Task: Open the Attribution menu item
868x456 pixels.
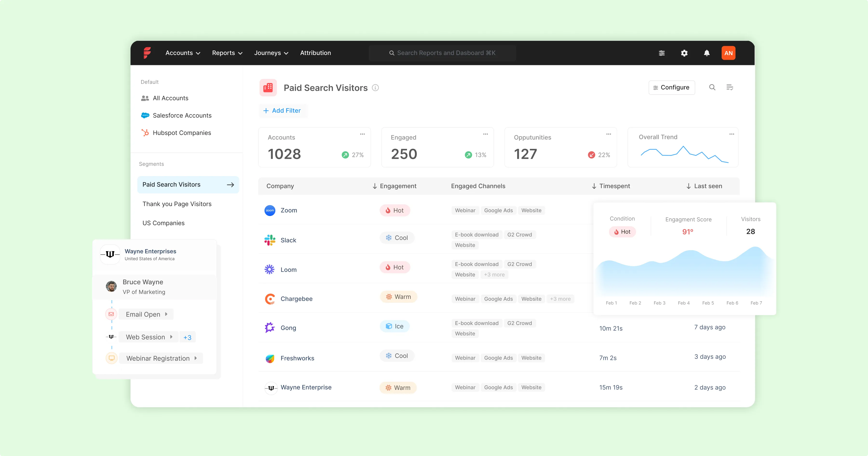Action: [315, 53]
